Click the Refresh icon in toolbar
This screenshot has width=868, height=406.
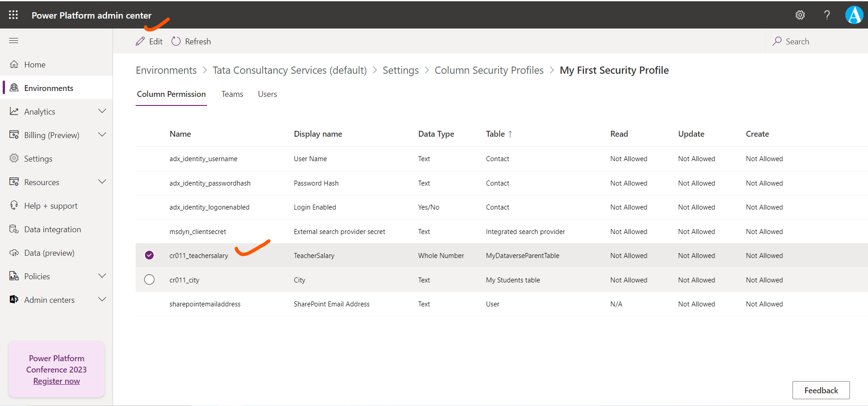176,41
